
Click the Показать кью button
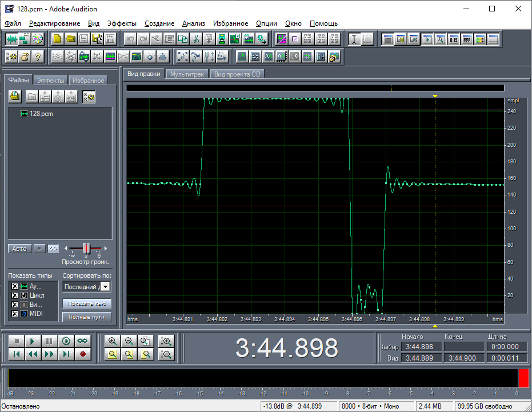(87, 303)
